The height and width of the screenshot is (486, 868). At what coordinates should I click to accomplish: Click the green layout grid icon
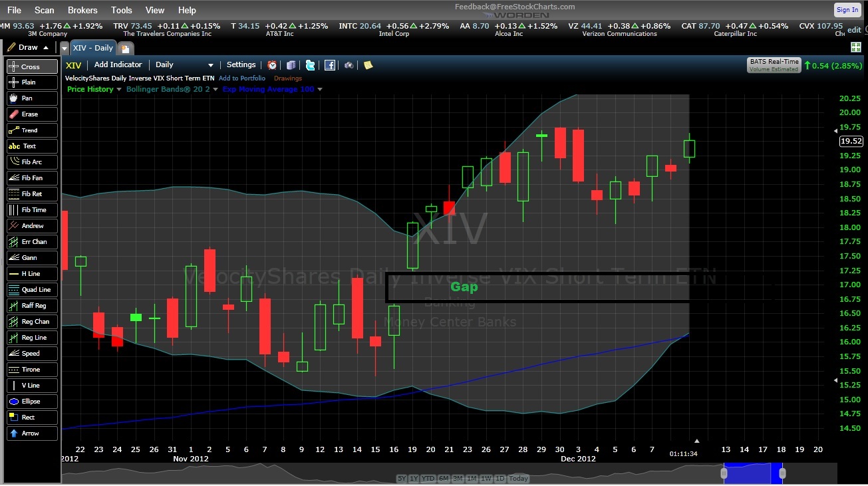(856, 47)
